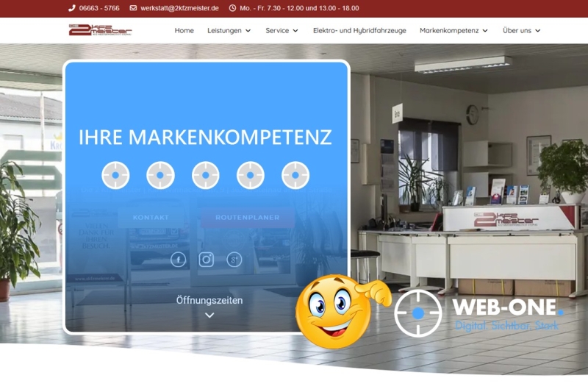588x392 pixels.
Task: Click the WEB-ONE crosshair logo
Action: (x=417, y=313)
